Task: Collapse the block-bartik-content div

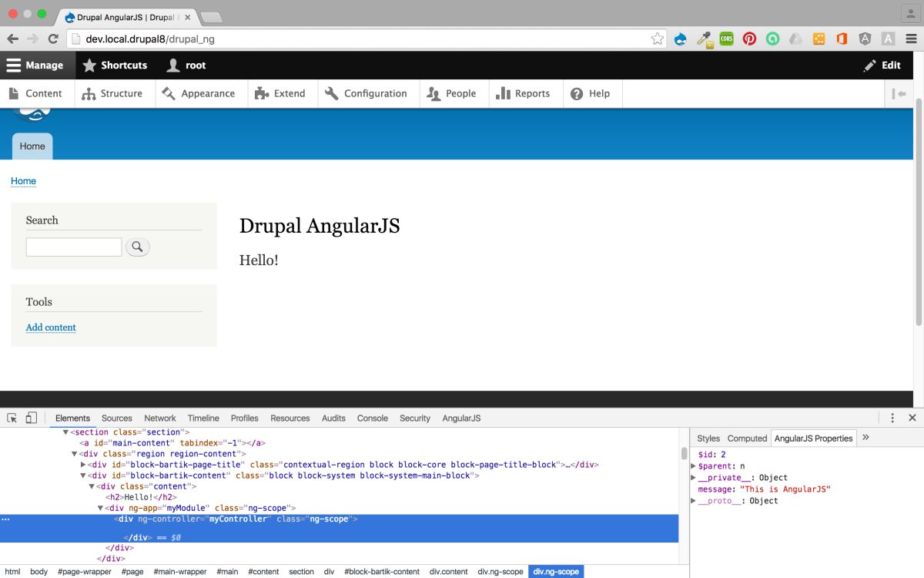Action: click(x=83, y=476)
